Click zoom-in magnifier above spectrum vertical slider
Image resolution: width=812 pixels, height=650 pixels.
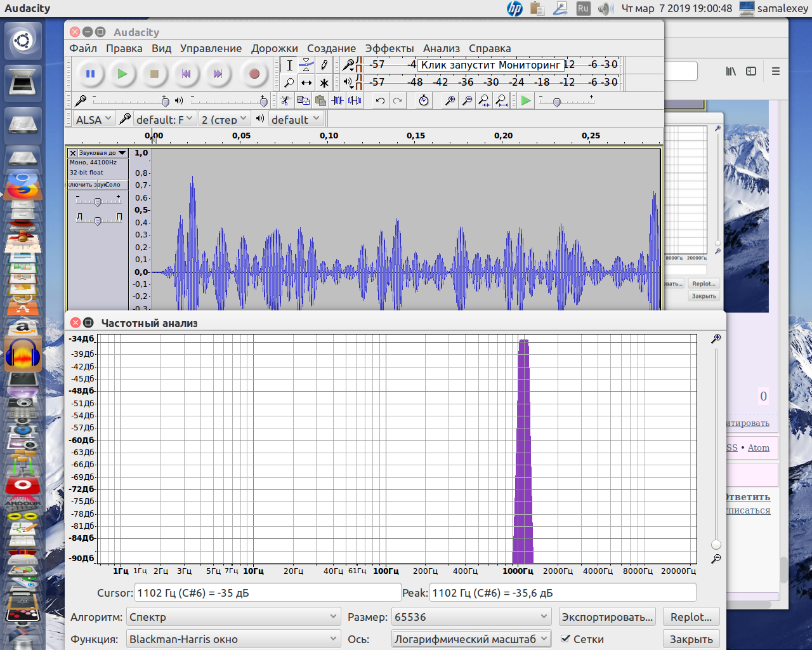[x=716, y=339]
